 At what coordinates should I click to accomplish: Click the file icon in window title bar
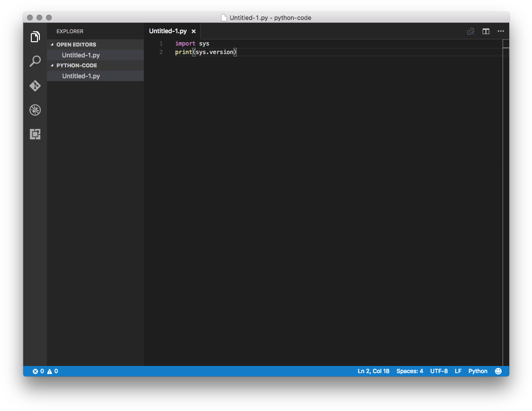click(224, 18)
